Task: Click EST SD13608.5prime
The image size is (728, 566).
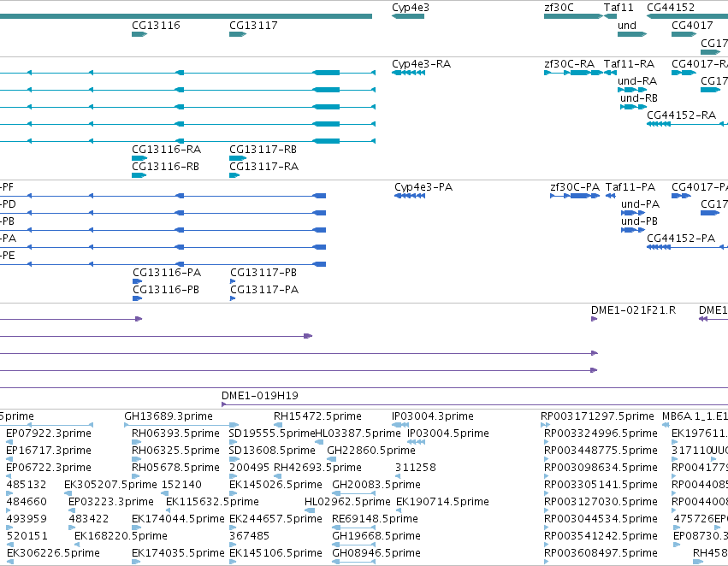Action: click(x=272, y=451)
